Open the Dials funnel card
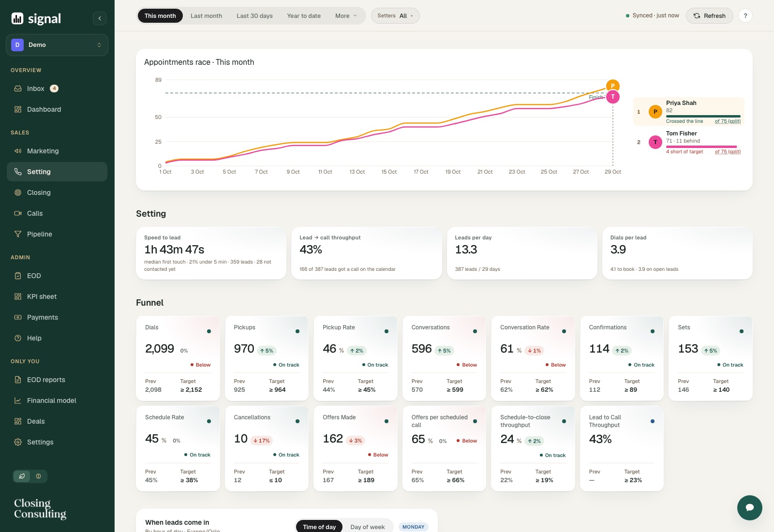774x532 pixels. [x=178, y=358]
